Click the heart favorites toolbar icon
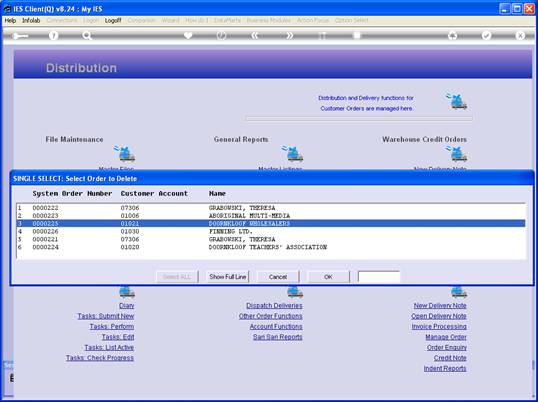The height and width of the screenshot is (402, 538). (x=188, y=35)
